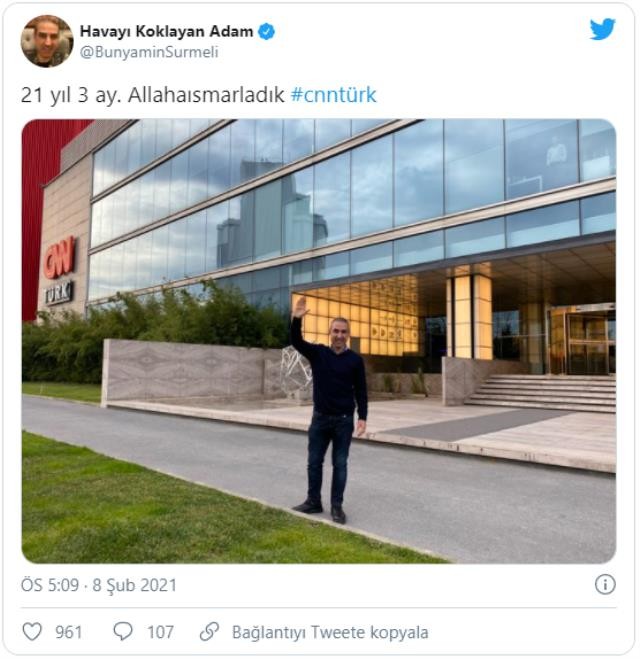The image size is (640, 659).
Task: Click the 8 Şub 2021 date
Action: (134, 585)
